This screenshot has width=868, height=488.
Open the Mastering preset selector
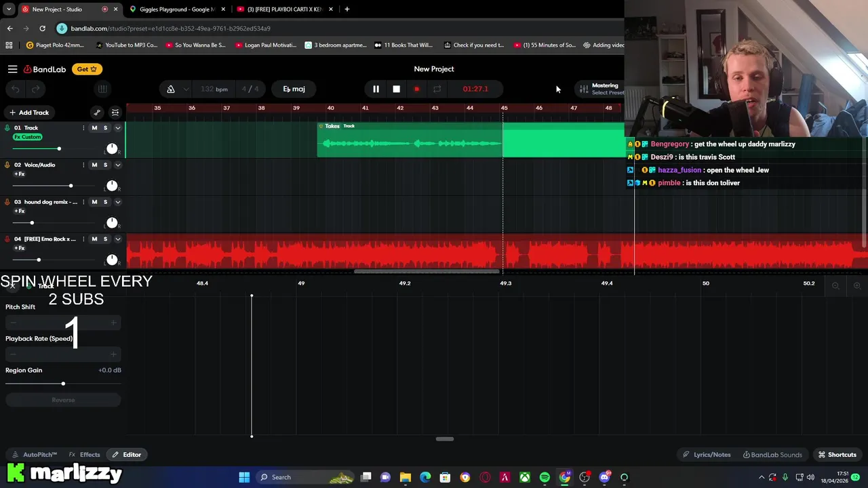pyautogui.click(x=601, y=89)
